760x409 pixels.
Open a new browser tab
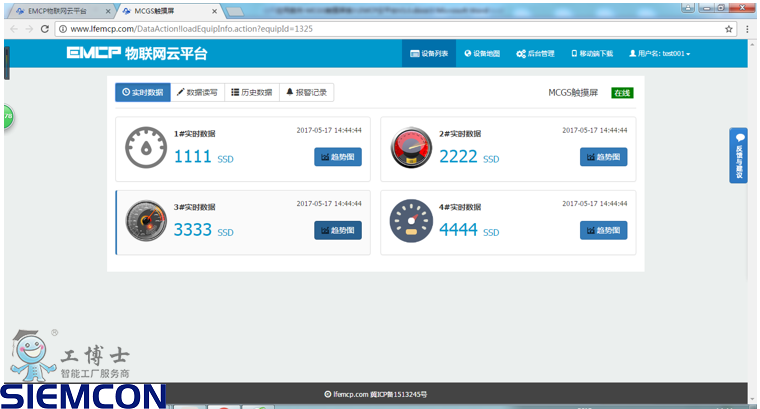click(235, 11)
